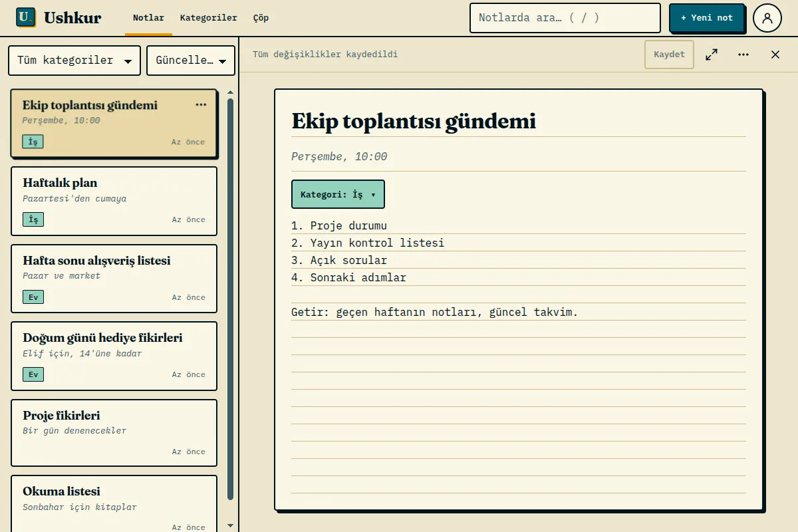Viewport: 798px width, 532px height.
Task: Open the user profile avatar
Action: 767,18
